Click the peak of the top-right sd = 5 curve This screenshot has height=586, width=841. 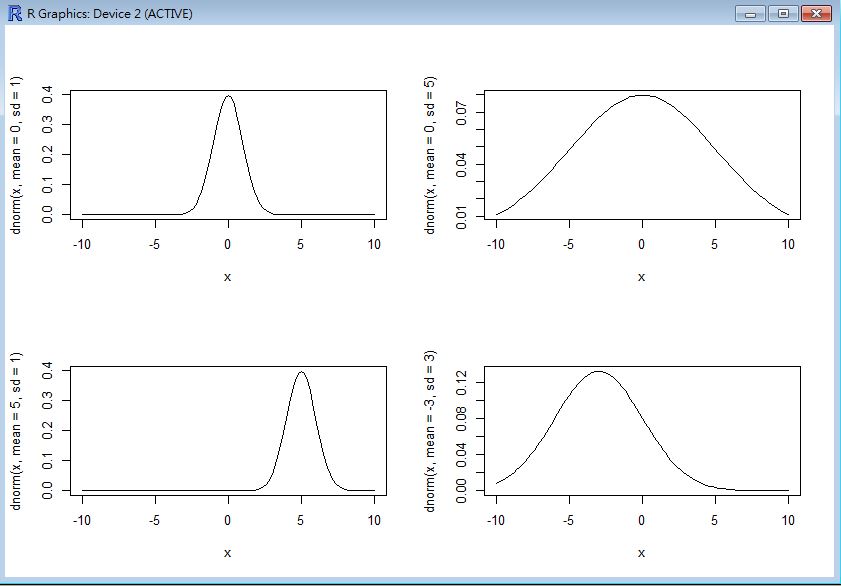tap(642, 96)
